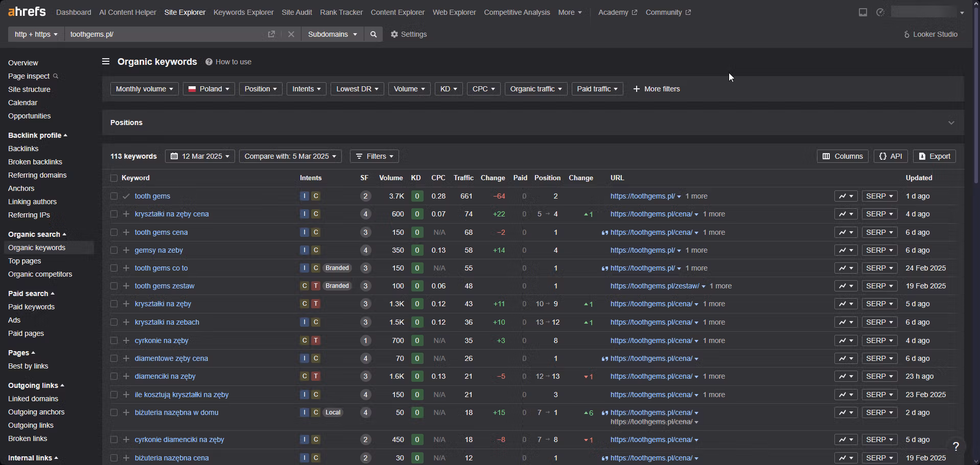Open Top pages in the sidebar
The height and width of the screenshot is (465, 980).
tap(25, 261)
